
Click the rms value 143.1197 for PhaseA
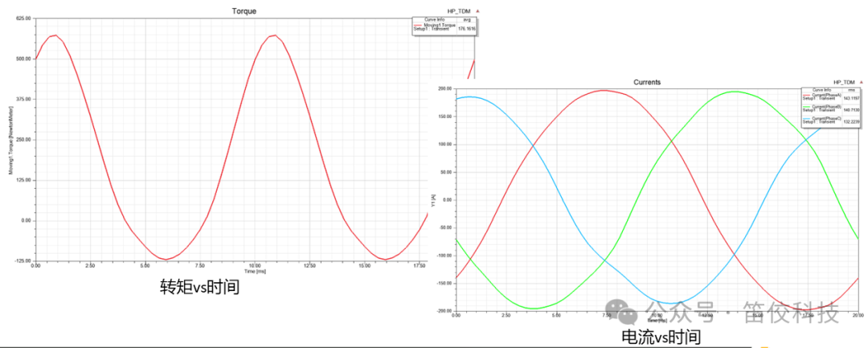tap(851, 99)
